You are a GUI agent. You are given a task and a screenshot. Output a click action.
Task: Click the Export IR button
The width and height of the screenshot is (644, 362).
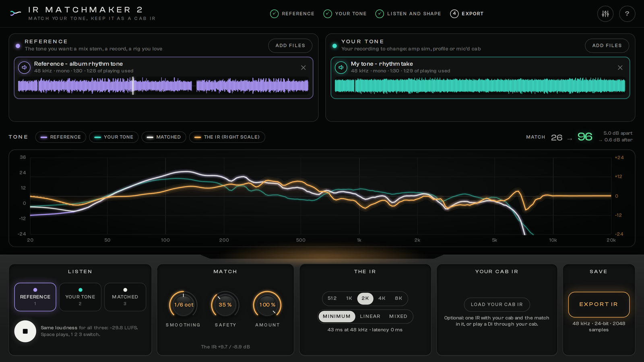point(599,304)
